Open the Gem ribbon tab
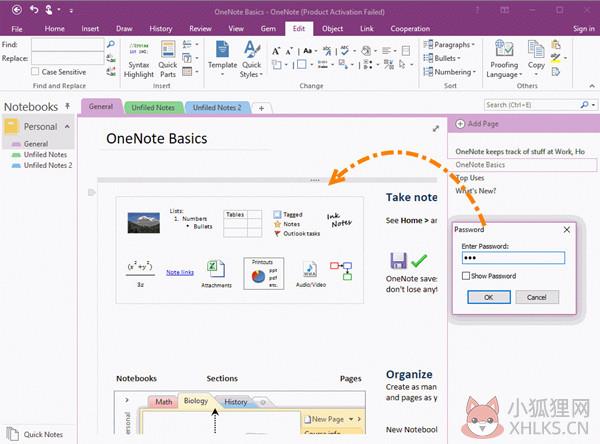 (268, 29)
